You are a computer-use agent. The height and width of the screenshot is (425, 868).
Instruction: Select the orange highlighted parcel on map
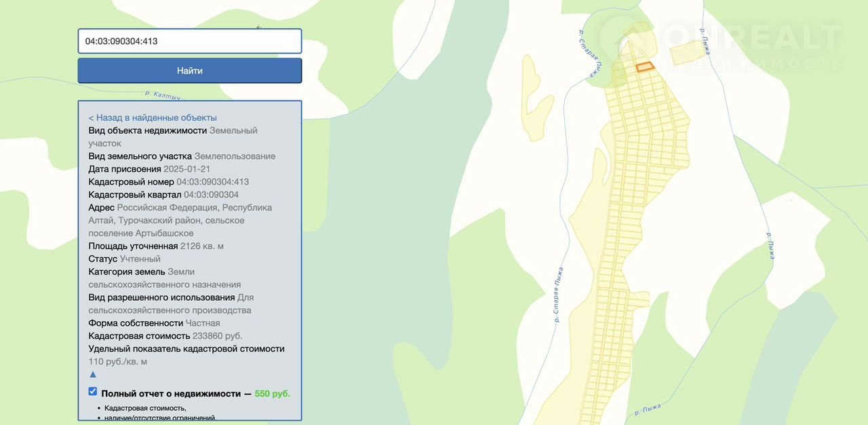644,67
